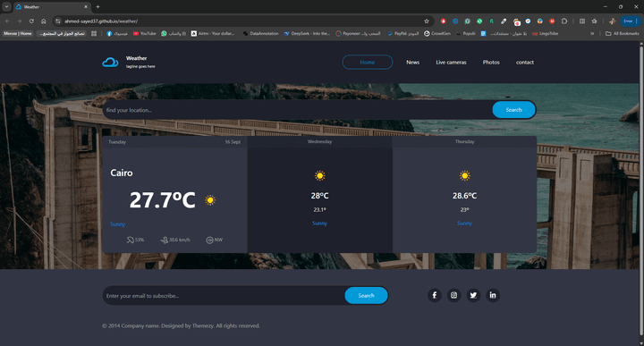Open the Photos nav item
This screenshot has height=346, width=644.
(491, 63)
